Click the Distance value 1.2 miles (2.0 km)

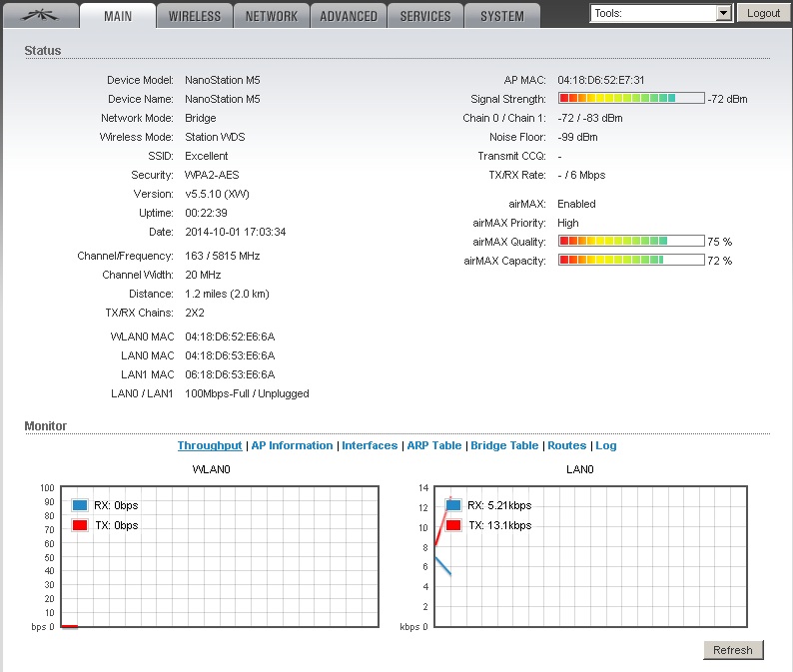click(227, 294)
